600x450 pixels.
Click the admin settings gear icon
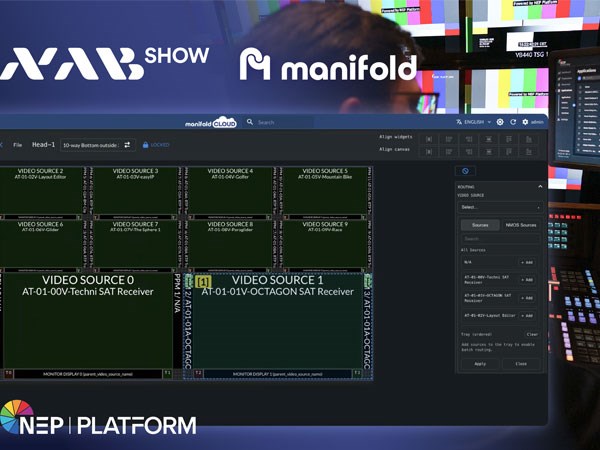[525, 122]
